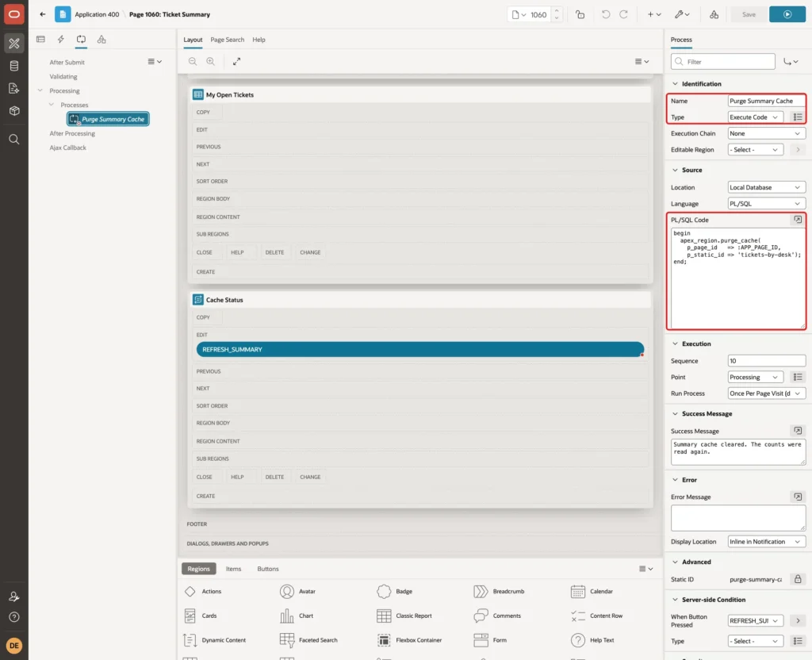The height and width of the screenshot is (660, 812).
Task: Open the Create plus menu
Action: 654,14
